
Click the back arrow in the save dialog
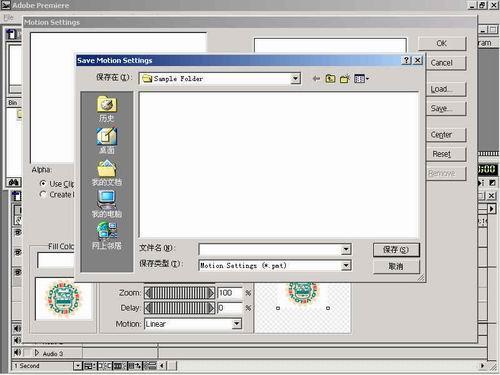pos(316,79)
